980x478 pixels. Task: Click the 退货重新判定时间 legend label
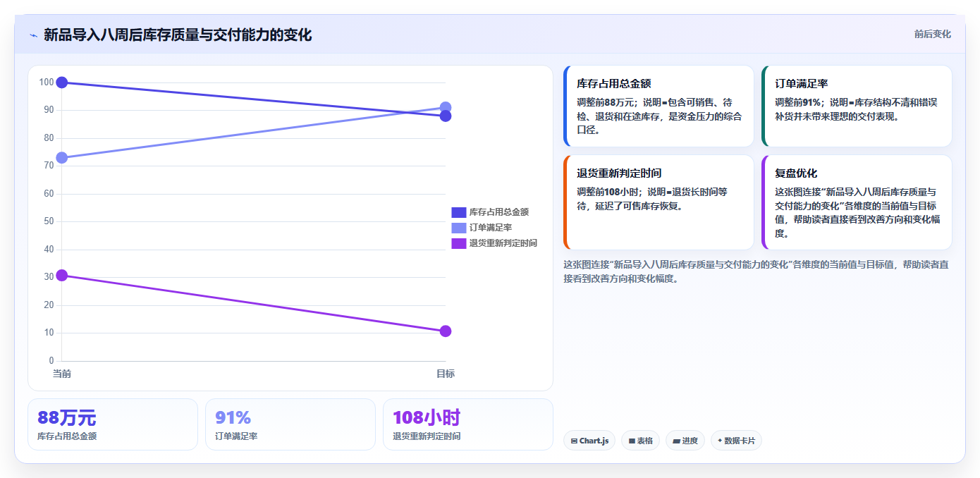tap(503, 243)
